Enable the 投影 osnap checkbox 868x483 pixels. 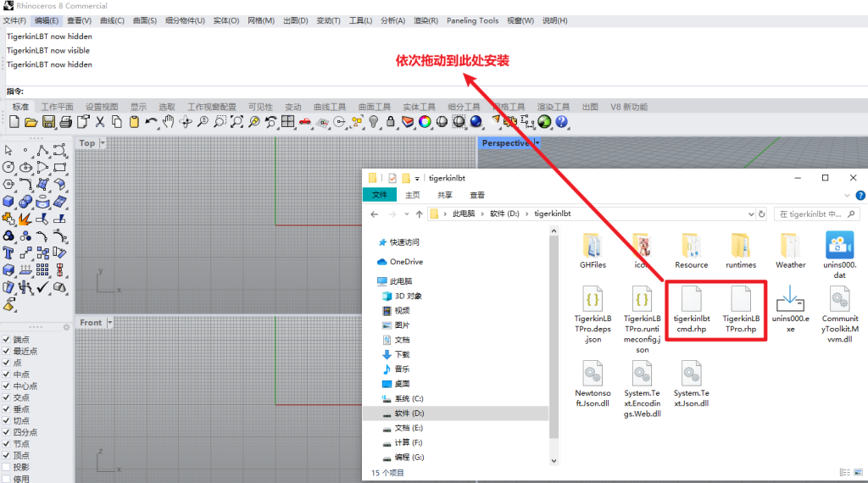[x=7, y=467]
